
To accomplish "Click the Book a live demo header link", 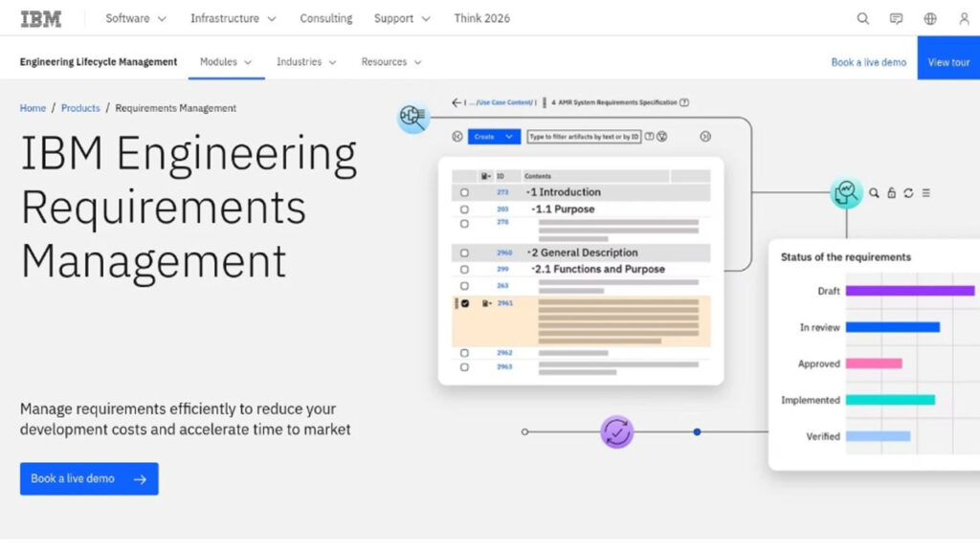I will [x=868, y=62].
